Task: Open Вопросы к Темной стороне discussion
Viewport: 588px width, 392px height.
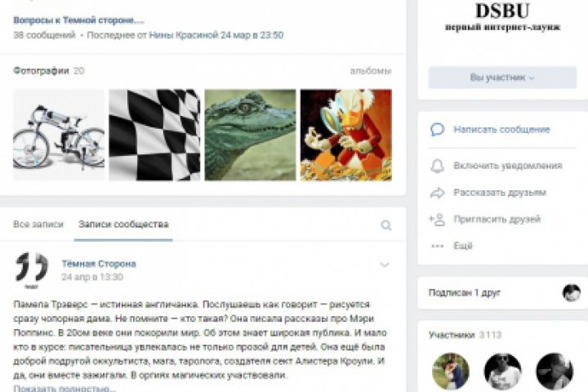Action: (78, 20)
